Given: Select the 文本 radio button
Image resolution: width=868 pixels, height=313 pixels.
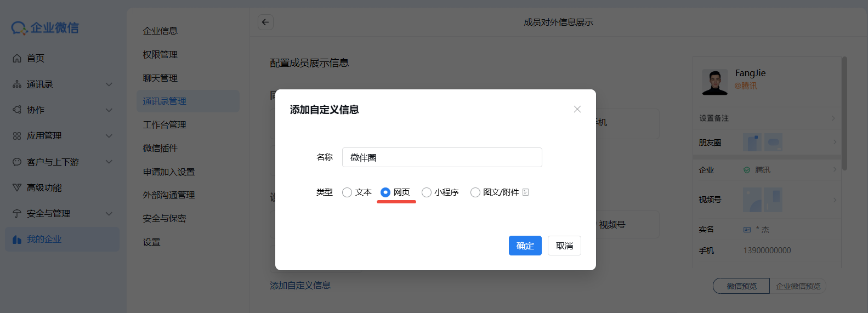Looking at the screenshot, I should click(347, 192).
